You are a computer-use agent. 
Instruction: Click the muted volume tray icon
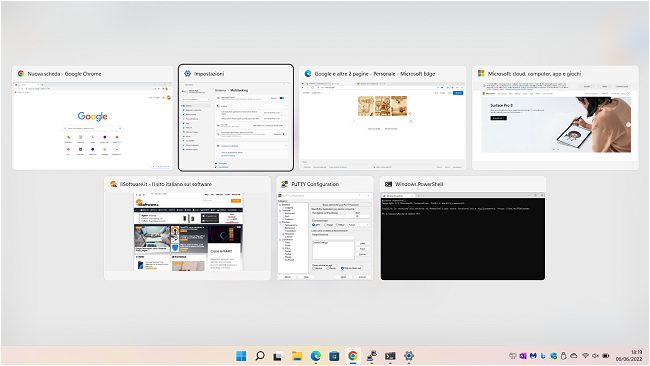(x=596, y=356)
